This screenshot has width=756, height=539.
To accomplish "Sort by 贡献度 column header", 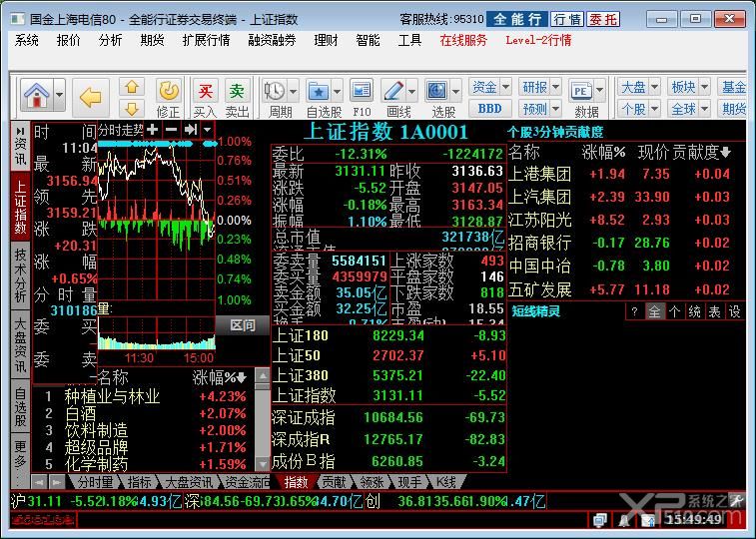I will (701, 152).
